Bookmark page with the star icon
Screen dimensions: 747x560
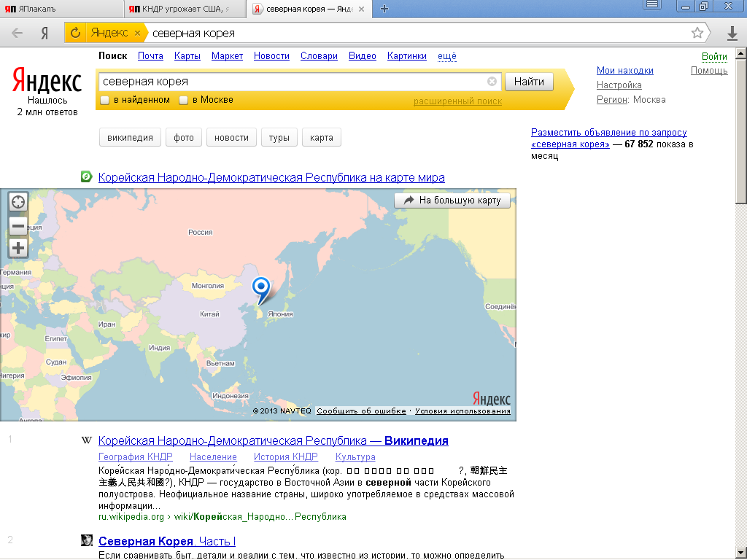coord(697,33)
